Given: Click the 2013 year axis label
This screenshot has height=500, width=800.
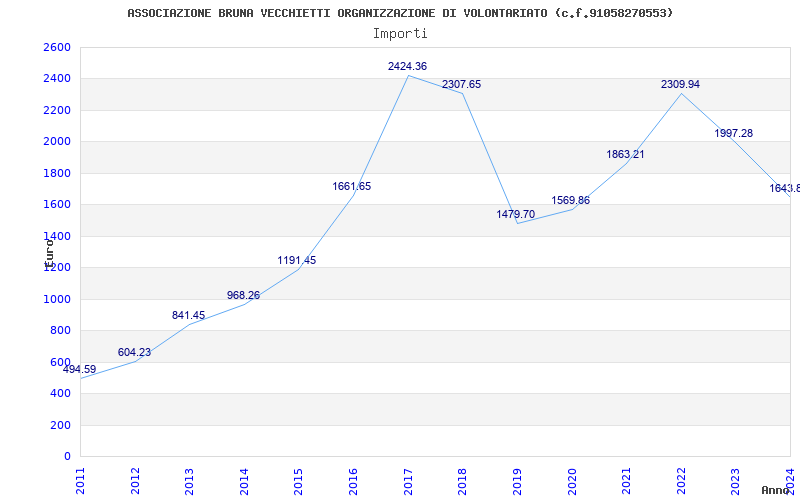Looking at the screenshot, I should click(x=190, y=481).
